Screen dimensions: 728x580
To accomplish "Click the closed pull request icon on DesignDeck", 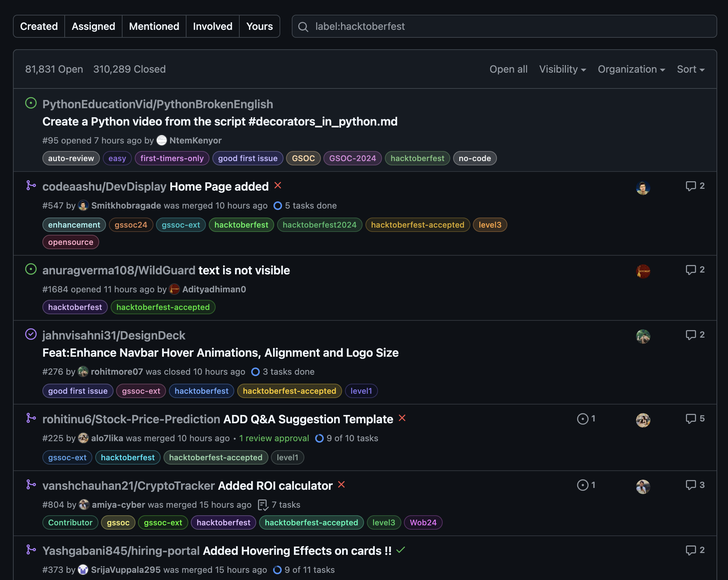I will (x=31, y=335).
